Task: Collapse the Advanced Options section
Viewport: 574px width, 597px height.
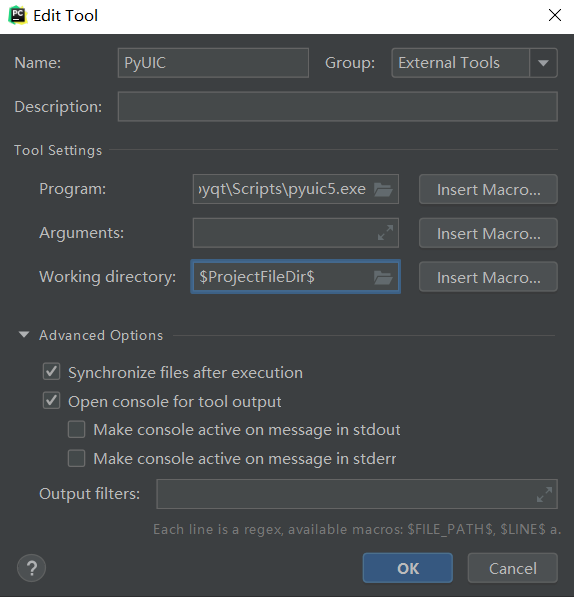Action: pyautogui.click(x=24, y=335)
